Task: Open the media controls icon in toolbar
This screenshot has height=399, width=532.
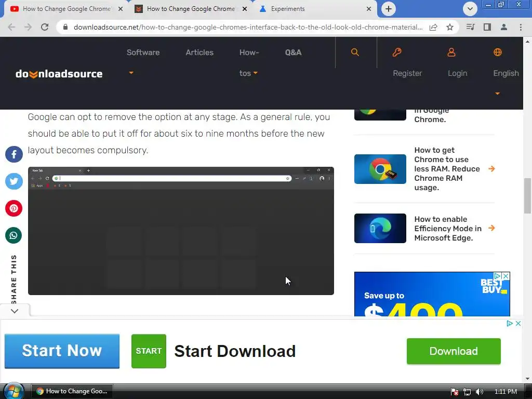Action: click(x=470, y=27)
